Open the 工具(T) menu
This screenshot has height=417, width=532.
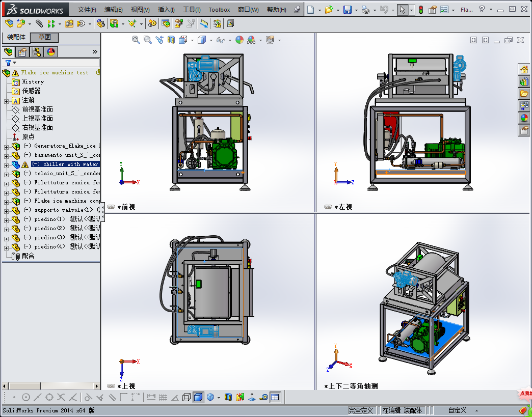[192, 10]
